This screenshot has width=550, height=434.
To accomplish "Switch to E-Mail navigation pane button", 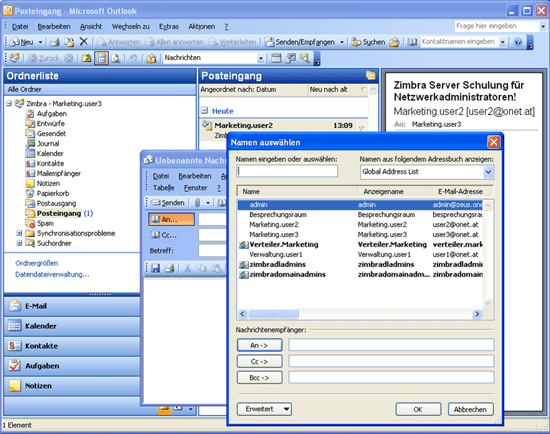I will coord(72,306).
